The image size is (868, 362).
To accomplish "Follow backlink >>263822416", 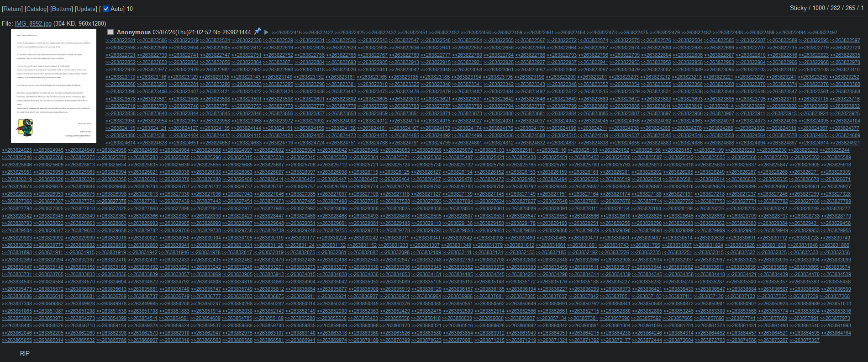I will [287, 32].
